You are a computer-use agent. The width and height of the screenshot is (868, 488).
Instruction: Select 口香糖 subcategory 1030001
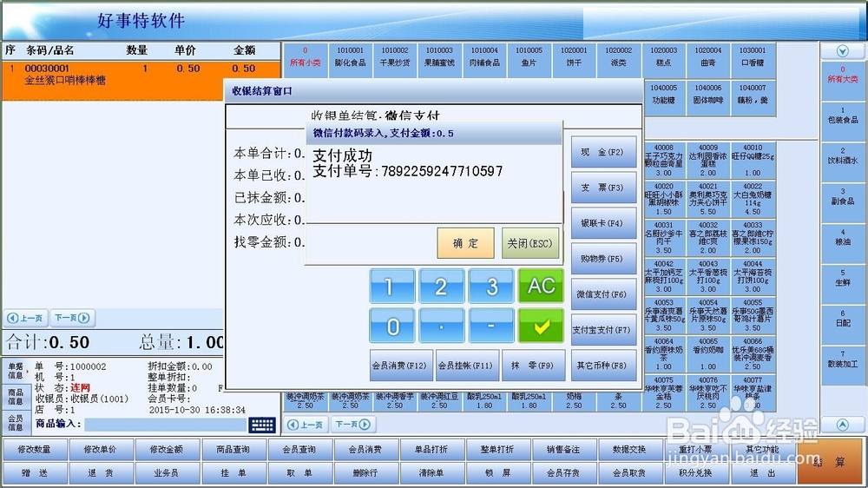click(753, 59)
